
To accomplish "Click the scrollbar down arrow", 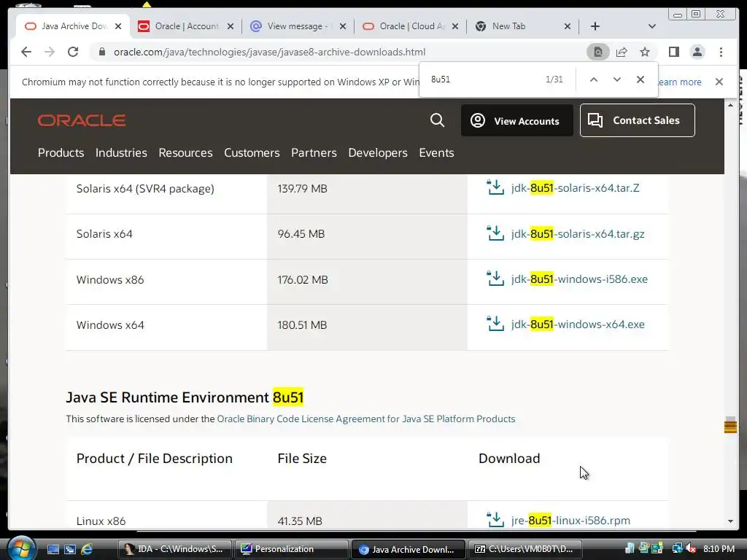I will [x=730, y=521].
